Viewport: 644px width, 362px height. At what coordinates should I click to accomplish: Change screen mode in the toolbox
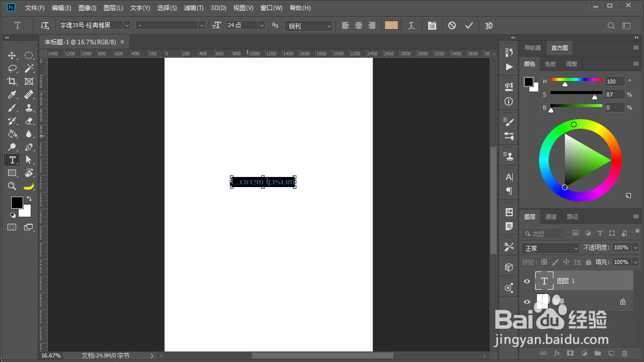tap(29, 227)
